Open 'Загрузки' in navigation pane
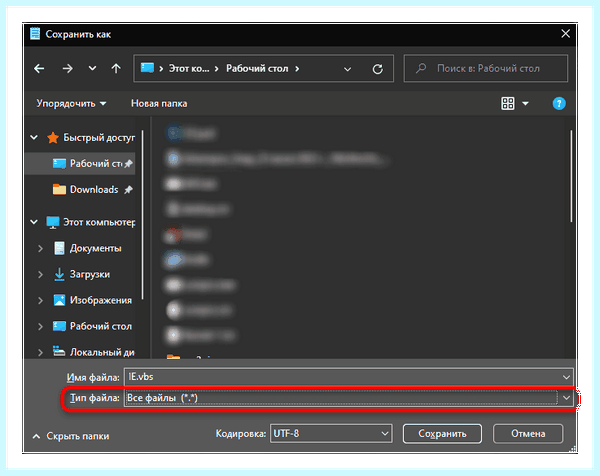 tap(90, 274)
